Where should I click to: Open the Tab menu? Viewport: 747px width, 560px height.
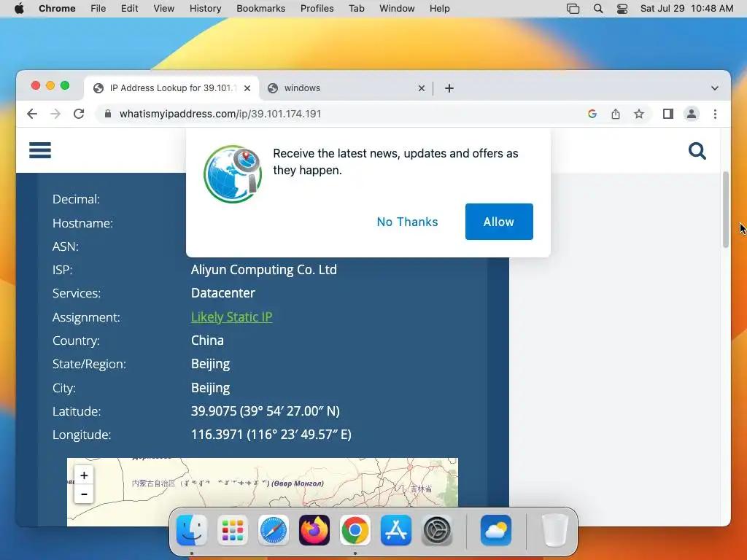click(356, 9)
